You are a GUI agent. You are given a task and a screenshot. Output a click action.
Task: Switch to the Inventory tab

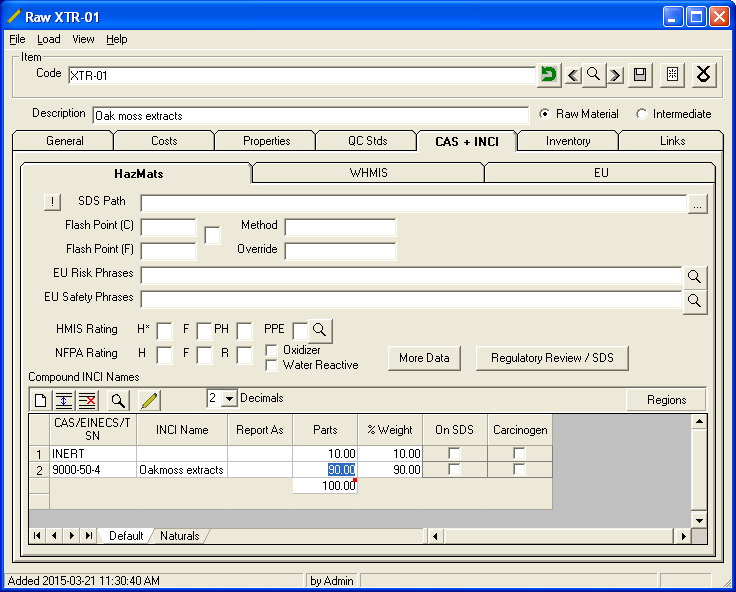click(568, 141)
